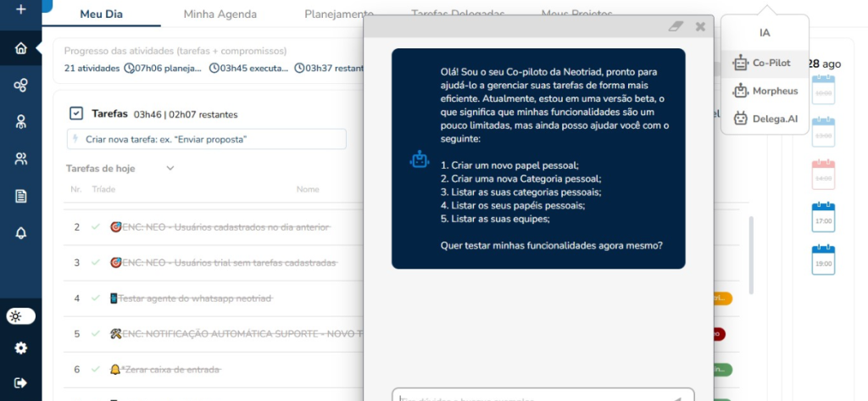Image resolution: width=868 pixels, height=401 pixels.
Task: Open the team members icon in the sidebar
Action: (20, 159)
